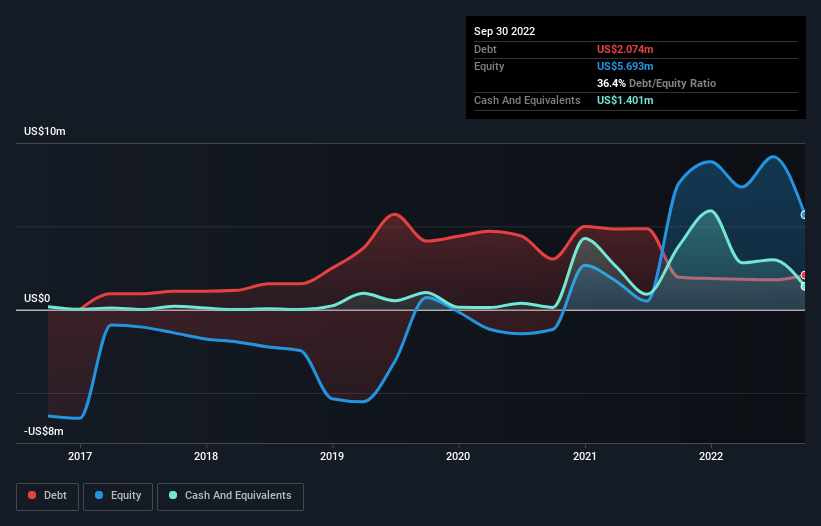Select the teal Cash endpoint marker
The image size is (821, 526).
point(804,286)
